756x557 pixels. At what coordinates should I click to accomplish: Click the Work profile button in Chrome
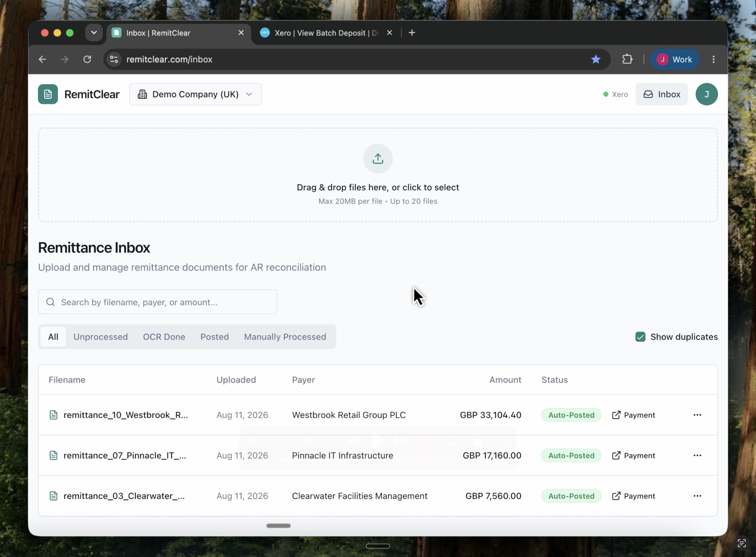[675, 59]
